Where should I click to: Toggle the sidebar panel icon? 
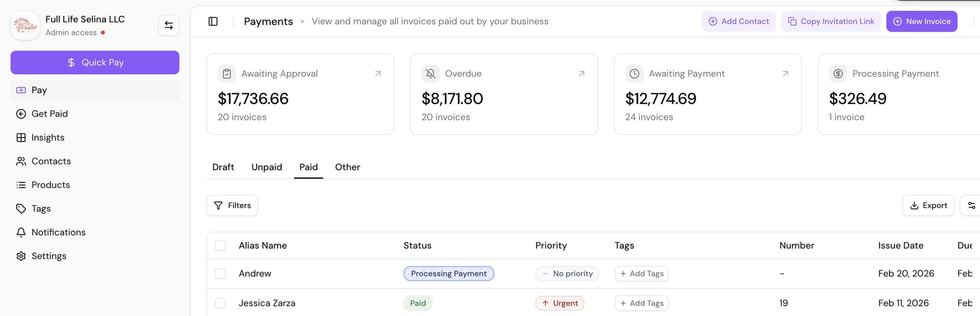213,21
